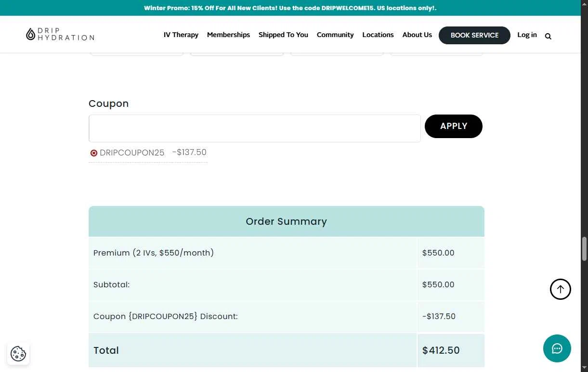Click -$137.50 beside the applied coupon code
The width and height of the screenshot is (588, 372).
tap(189, 152)
